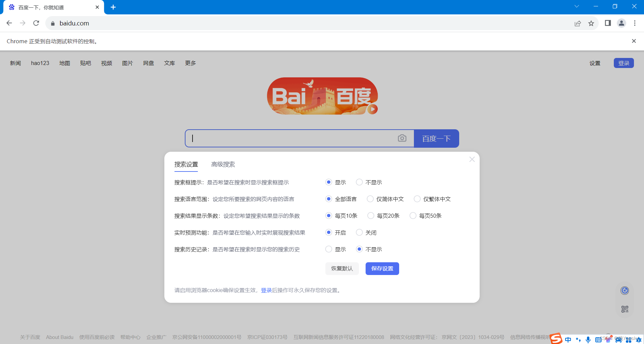Screen dimensions: 644x344
Task: Open the Chrome profile avatar
Action: click(622, 23)
